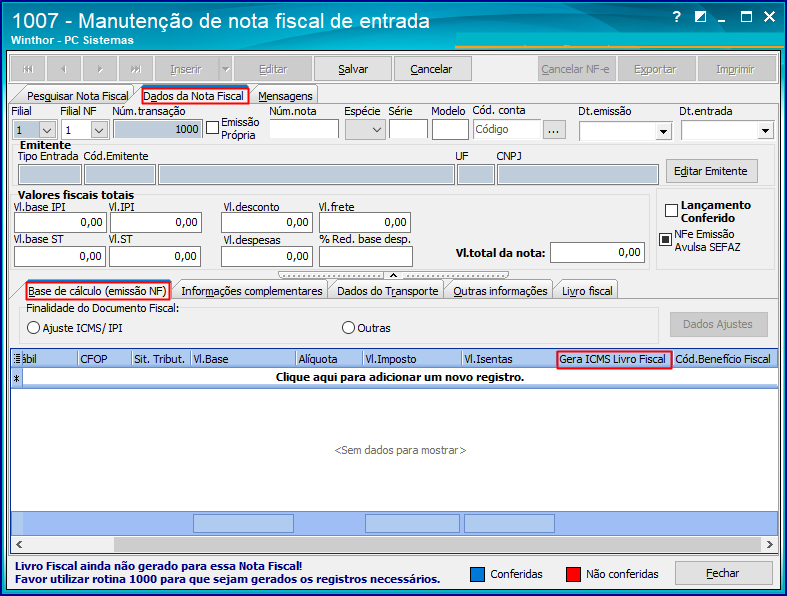The image size is (787, 596).
Task: Click the Vl.desconto field
Action: [x=267, y=222]
